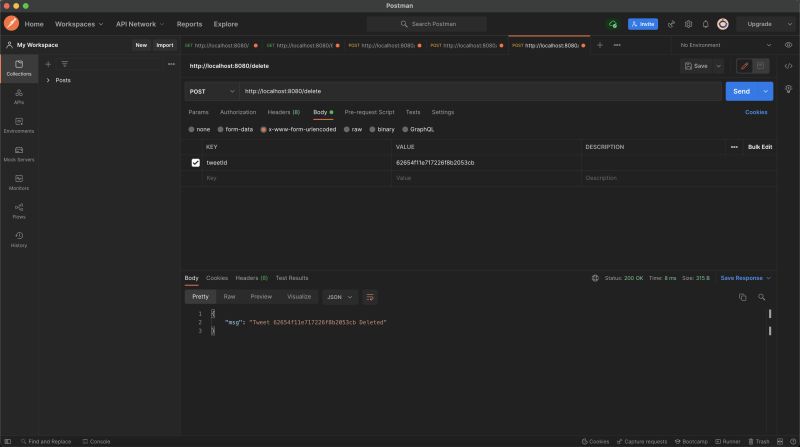Click the lightbulb info icon on right sidebar
This screenshot has height=447, width=800.
788,89
